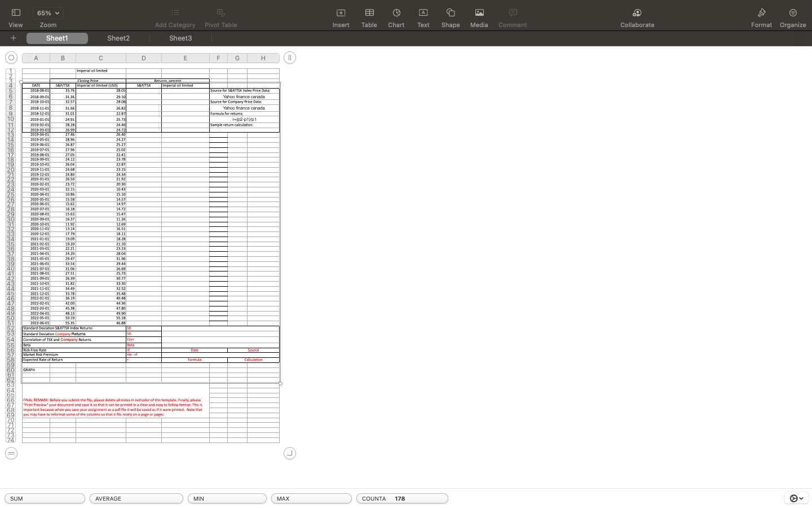Select column E header
Screen dimensions: 812x508
coord(186,58)
